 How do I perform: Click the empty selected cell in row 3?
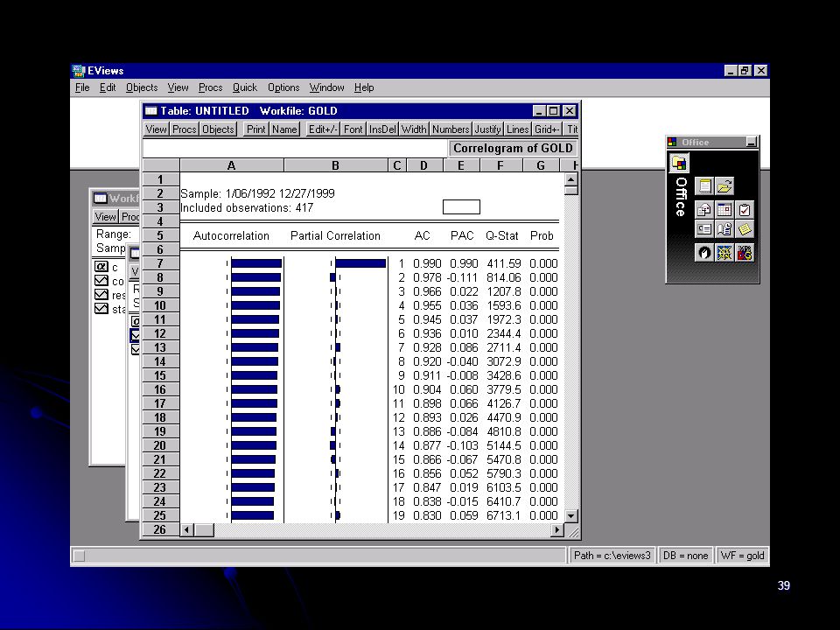point(461,207)
